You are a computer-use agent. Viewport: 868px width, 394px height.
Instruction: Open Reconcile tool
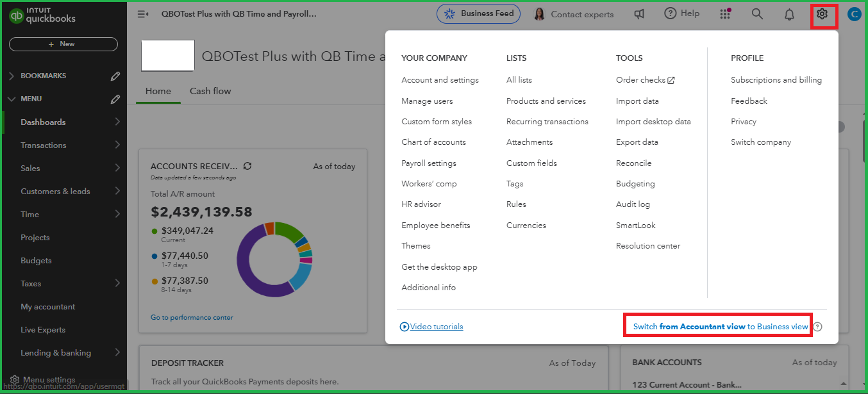[634, 163]
